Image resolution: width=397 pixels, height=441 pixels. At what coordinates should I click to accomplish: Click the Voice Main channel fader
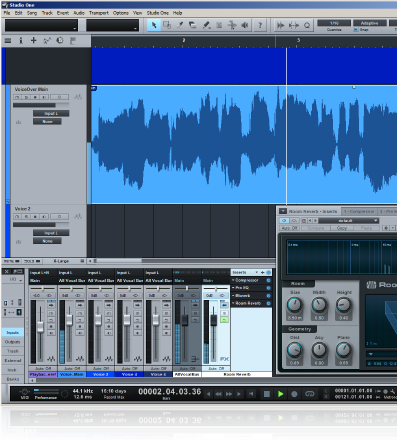point(69,320)
